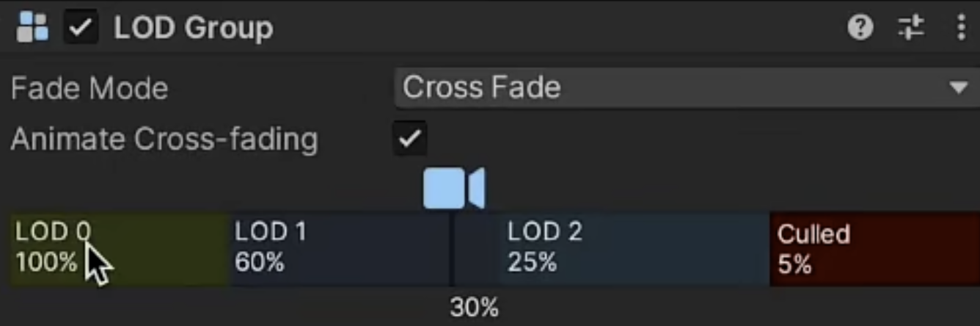Open the three-dot component options menu
Viewport: 980px width, 326px height.
[961, 28]
